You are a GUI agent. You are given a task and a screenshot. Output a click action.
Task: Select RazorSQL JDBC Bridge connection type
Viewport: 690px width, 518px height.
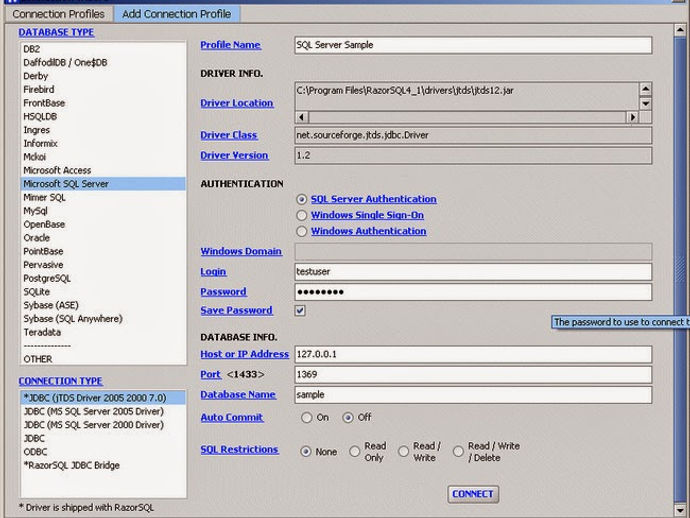pyautogui.click(x=103, y=465)
